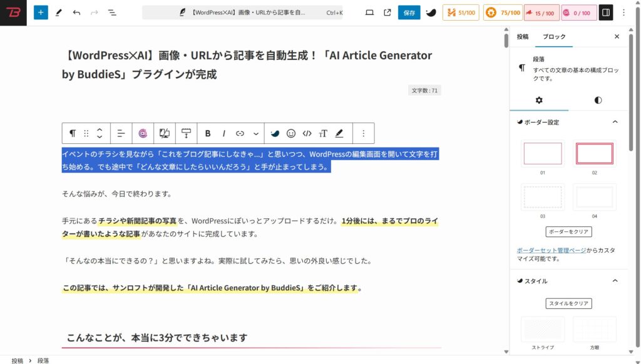Open the top bar options menu
The image size is (641, 364).
[623, 13]
